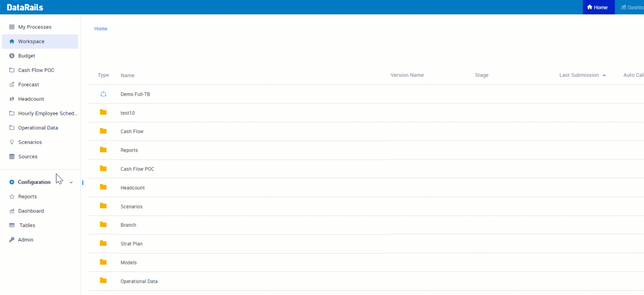Click the Version Name column header
Viewport: 644px width, 295px height.
pos(407,75)
